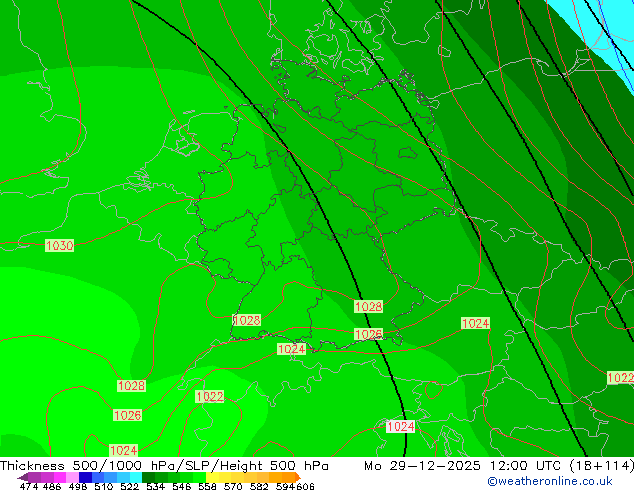Click the legend value 582
This screenshot has width=634, height=490.
[x=259, y=486]
